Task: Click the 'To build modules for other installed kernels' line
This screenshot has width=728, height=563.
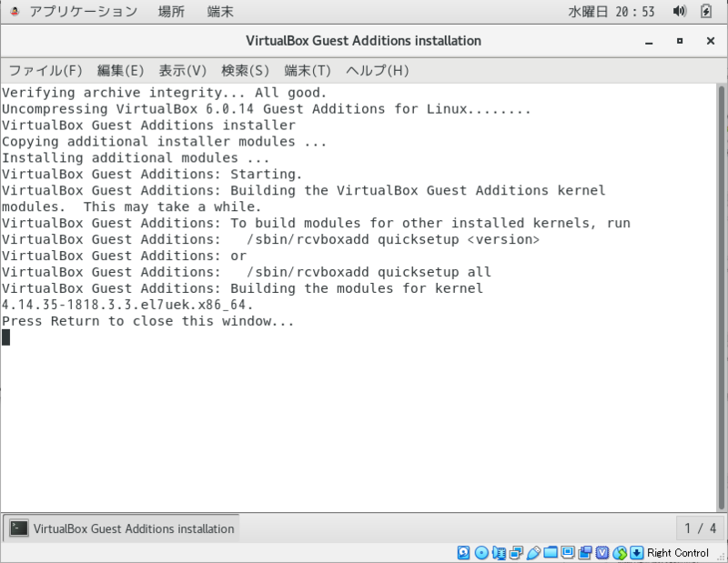Action: (x=316, y=223)
